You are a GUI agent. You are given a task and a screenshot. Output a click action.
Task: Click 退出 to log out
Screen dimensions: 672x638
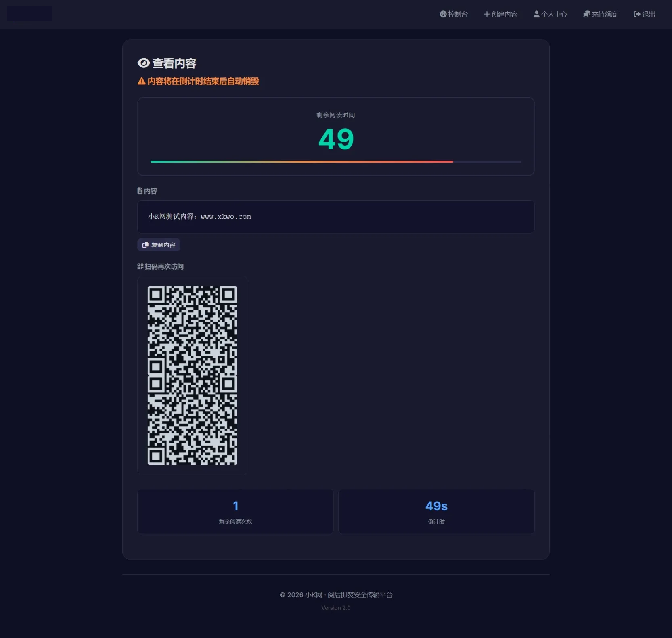(x=644, y=14)
